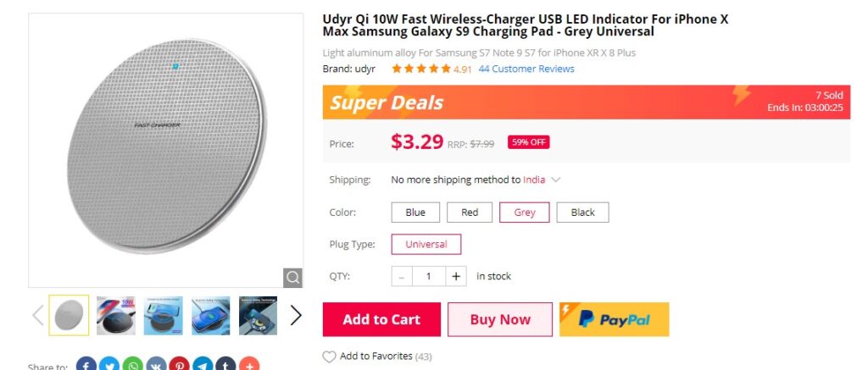Open the 44 Customer Reviews link
Viewport: 868px width, 370px height.
pos(526,69)
